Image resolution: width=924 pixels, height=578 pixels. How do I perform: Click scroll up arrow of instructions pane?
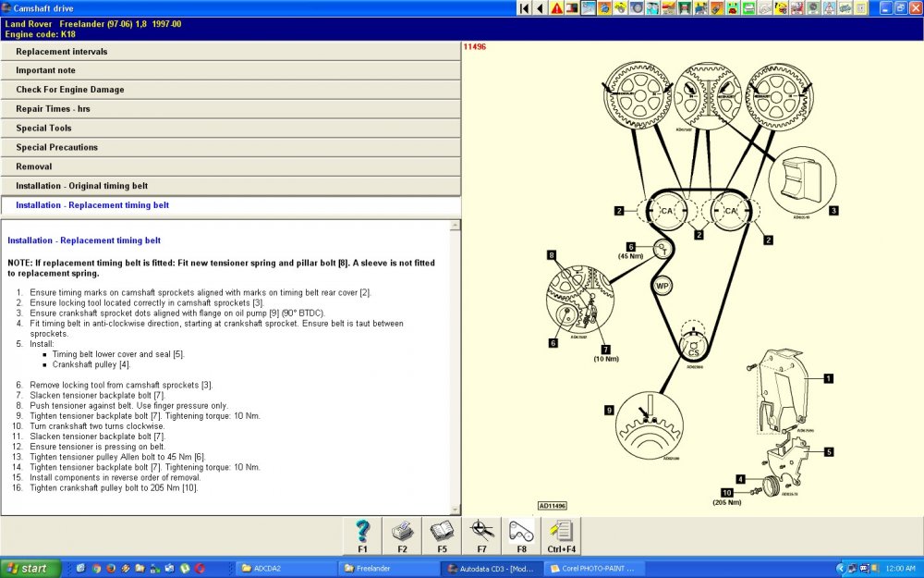[x=455, y=226]
